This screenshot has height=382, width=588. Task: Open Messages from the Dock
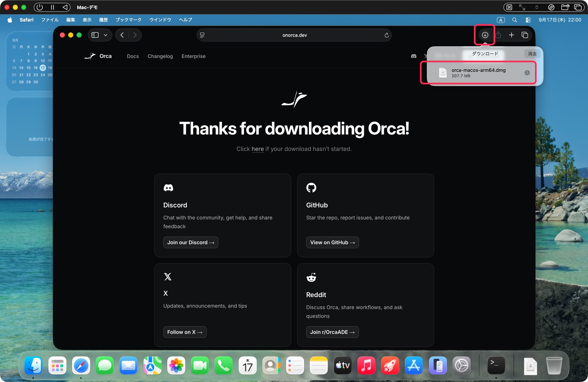(x=105, y=365)
